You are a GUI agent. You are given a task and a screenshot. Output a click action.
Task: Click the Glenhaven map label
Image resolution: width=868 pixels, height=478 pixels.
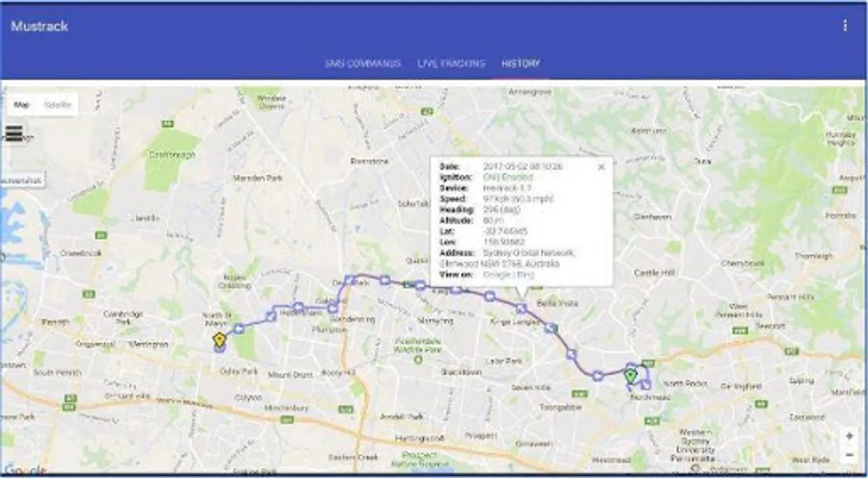click(x=652, y=217)
